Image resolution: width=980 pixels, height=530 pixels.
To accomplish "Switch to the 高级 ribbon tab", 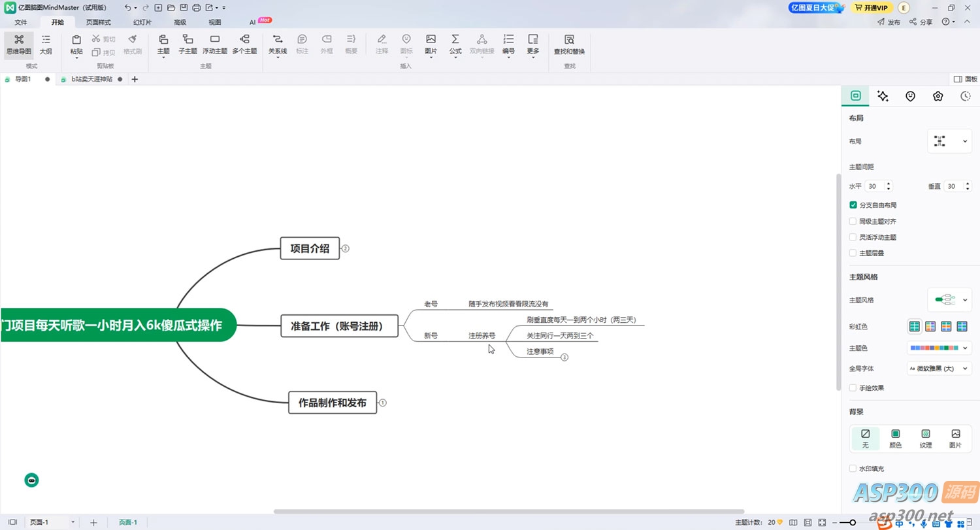I will coord(180,22).
